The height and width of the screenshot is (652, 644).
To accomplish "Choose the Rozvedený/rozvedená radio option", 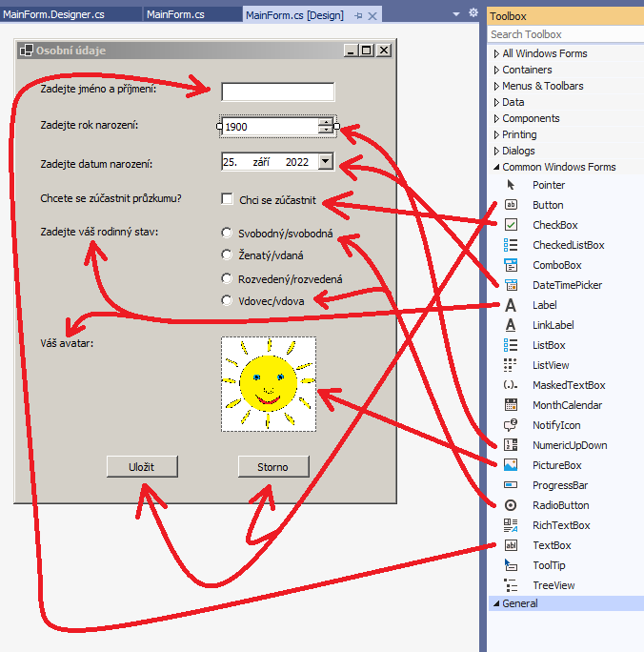I will point(227,279).
